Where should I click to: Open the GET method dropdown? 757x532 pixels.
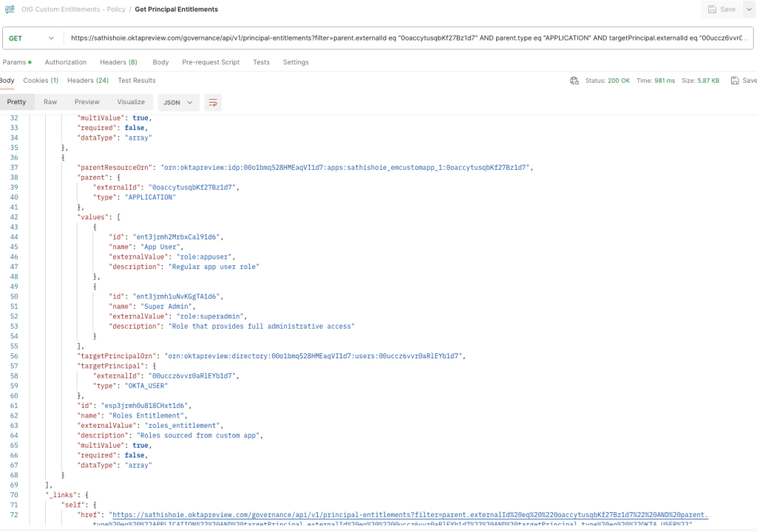click(31, 38)
